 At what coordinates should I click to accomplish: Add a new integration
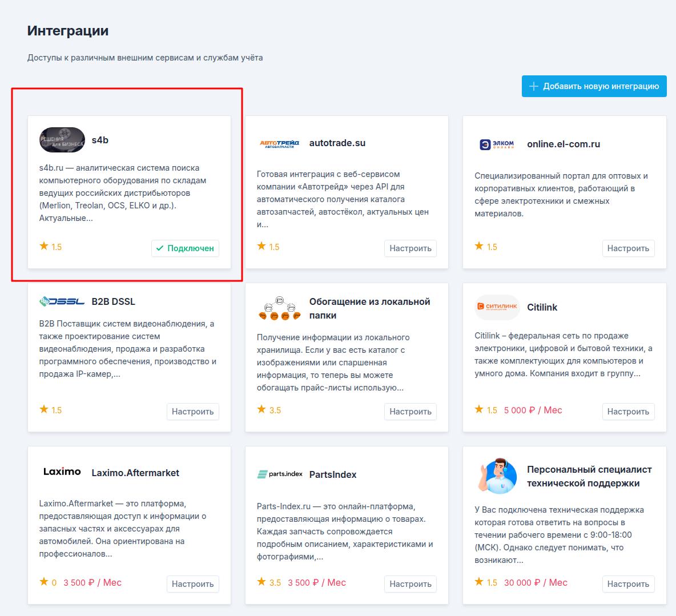tap(594, 86)
